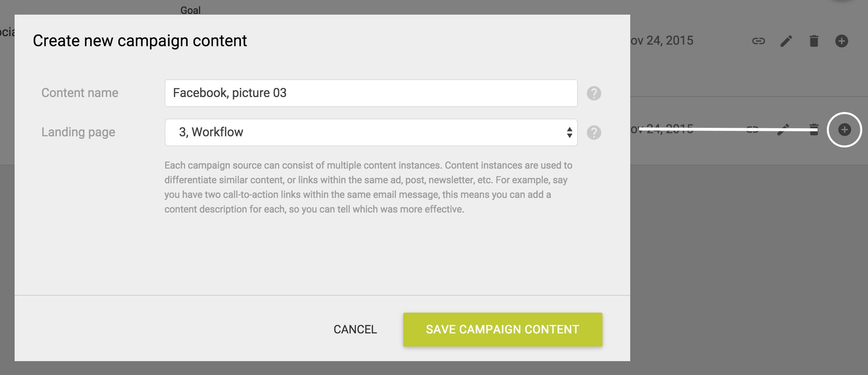Copy link for the first Nov 24 campaign
The width and height of the screenshot is (868, 375).
pos(758,41)
